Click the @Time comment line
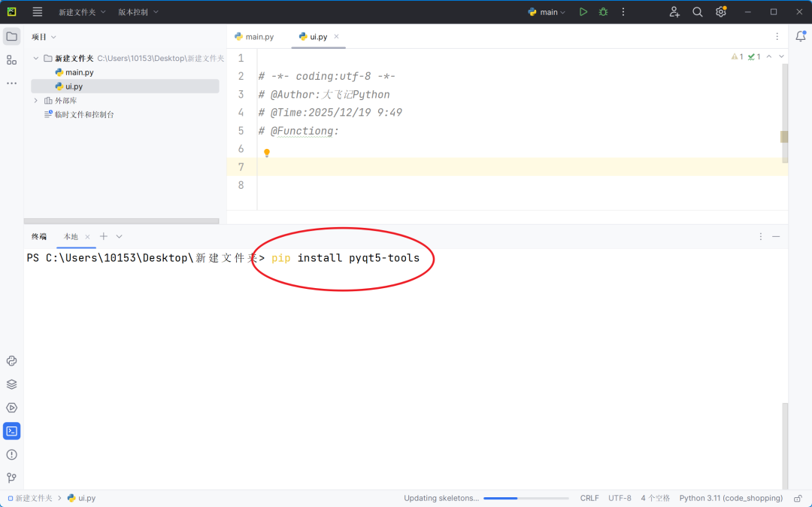The height and width of the screenshot is (507, 812). tap(330, 112)
